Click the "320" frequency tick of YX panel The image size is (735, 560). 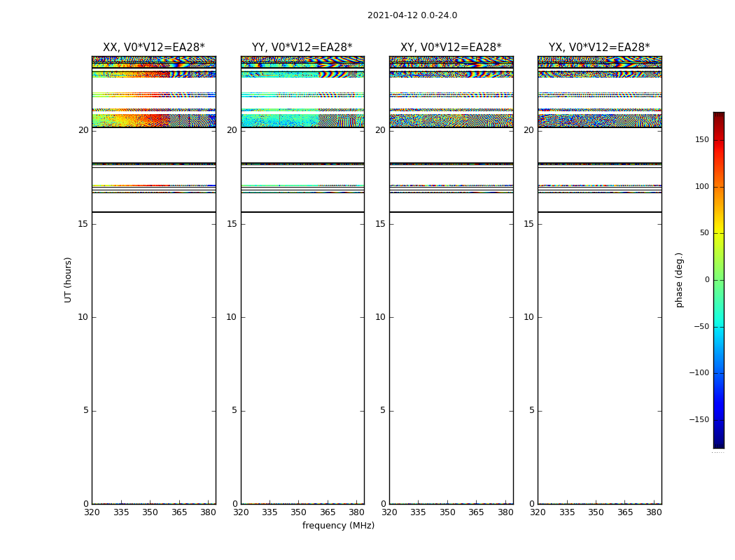point(538,512)
